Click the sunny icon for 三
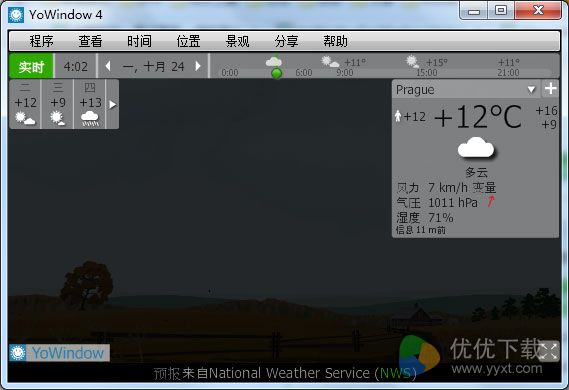Screen dimensions: 569x390 [58, 118]
